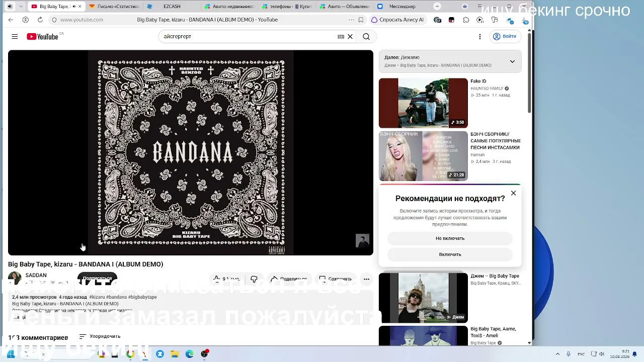Share the video via Поделиться
Screen dimensions: 644x362
click(x=289, y=279)
